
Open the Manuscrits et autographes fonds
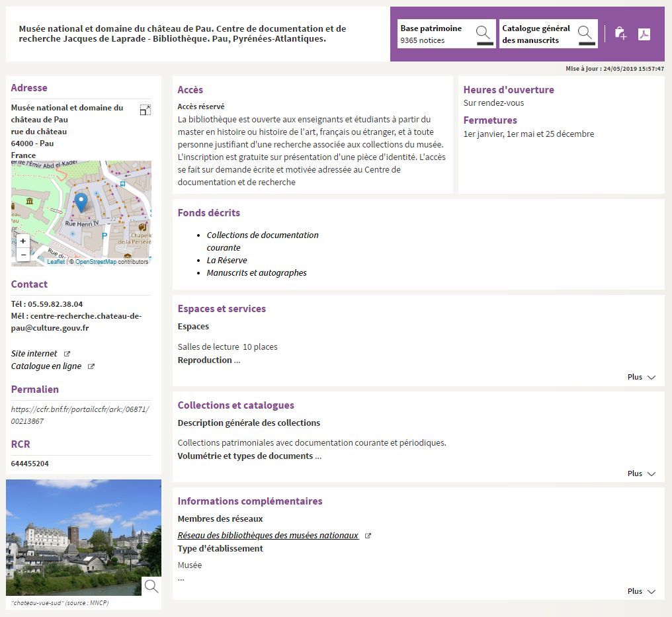coord(256,272)
